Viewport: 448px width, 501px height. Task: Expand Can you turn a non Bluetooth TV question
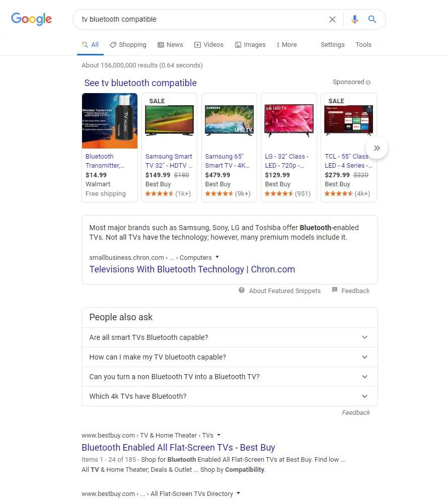tap(230, 377)
